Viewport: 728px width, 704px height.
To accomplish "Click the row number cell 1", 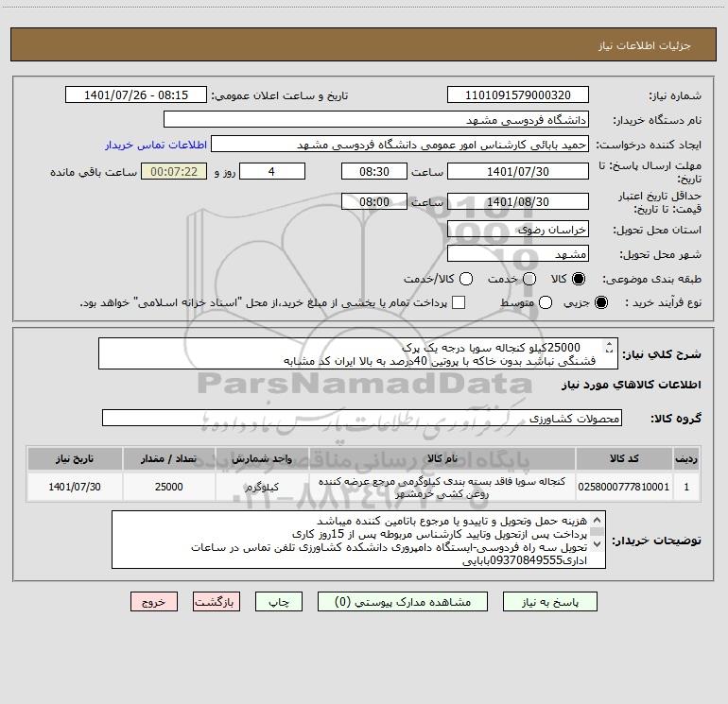I will 686,487.
